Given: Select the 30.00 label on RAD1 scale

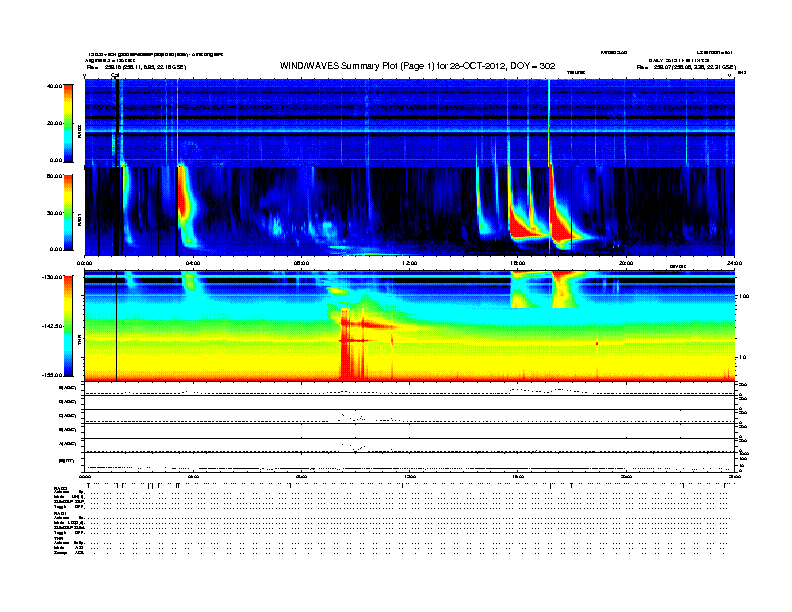Looking at the screenshot, I should coord(55,213).
